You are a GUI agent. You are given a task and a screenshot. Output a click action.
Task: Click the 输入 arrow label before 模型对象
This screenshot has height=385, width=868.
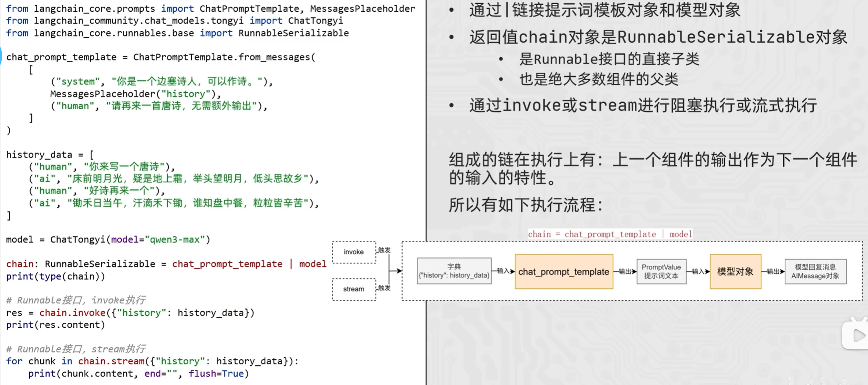click(x=698, y=271)
